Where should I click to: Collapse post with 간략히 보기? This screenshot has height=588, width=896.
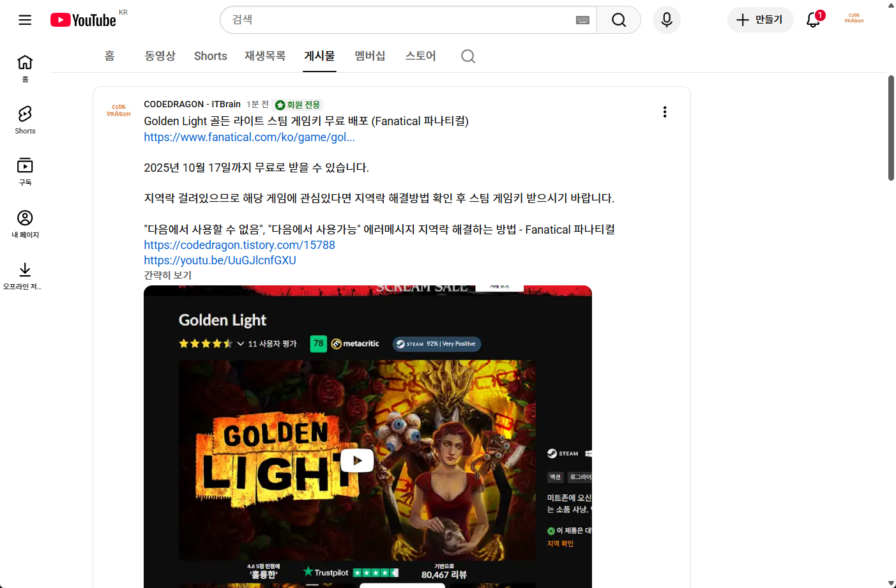coord(168,275)
